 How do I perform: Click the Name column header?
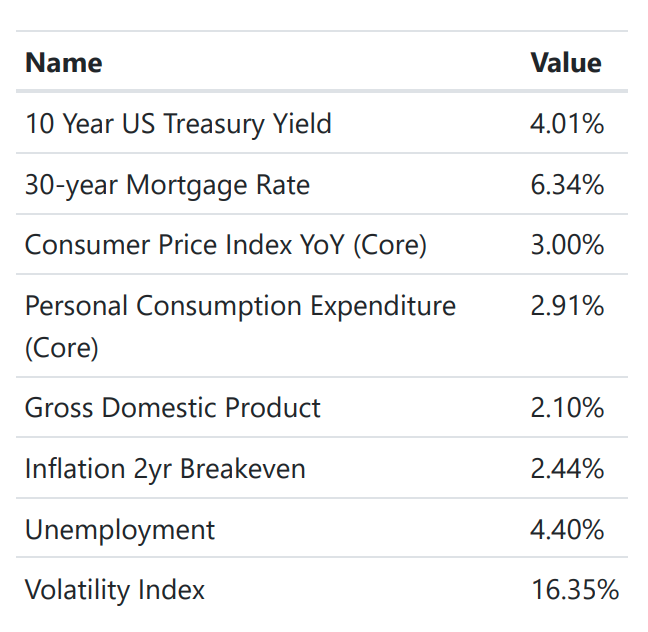pyautogui.click(x=64, y=63)
